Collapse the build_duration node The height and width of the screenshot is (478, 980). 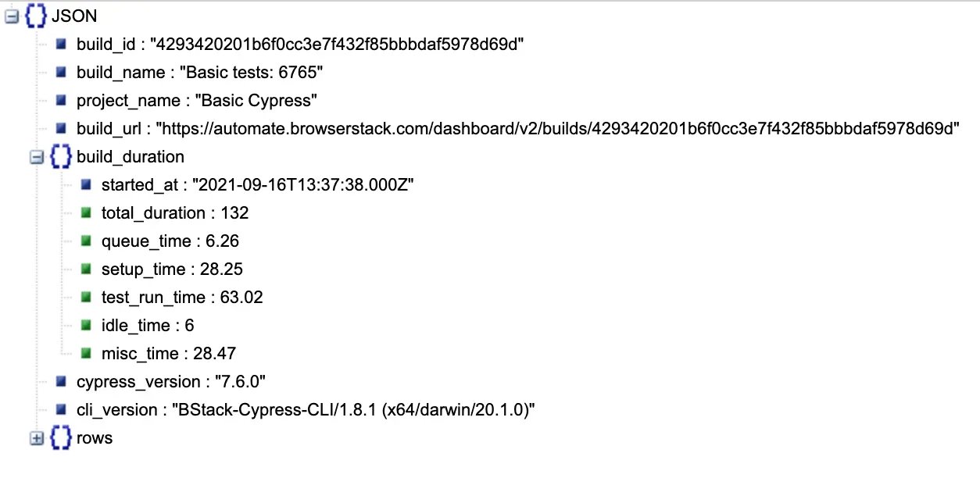tap(36, 157)
